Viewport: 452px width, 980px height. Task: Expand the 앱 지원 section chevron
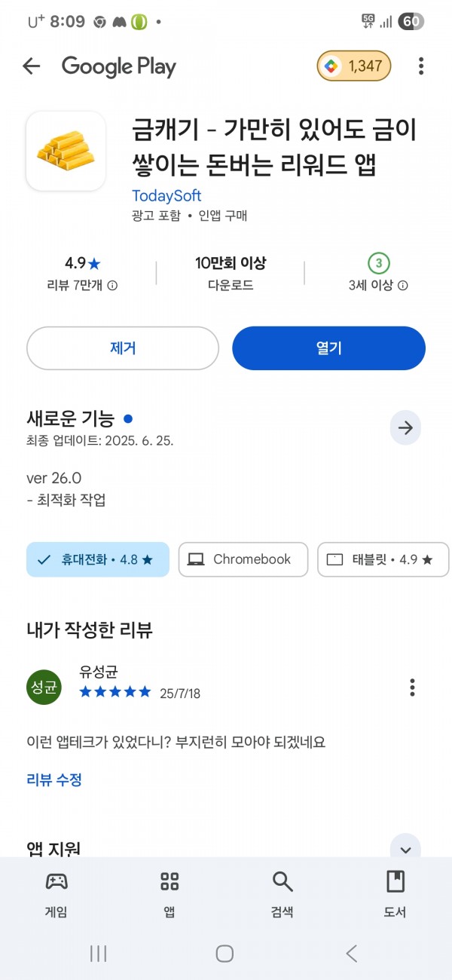(405, 850)
